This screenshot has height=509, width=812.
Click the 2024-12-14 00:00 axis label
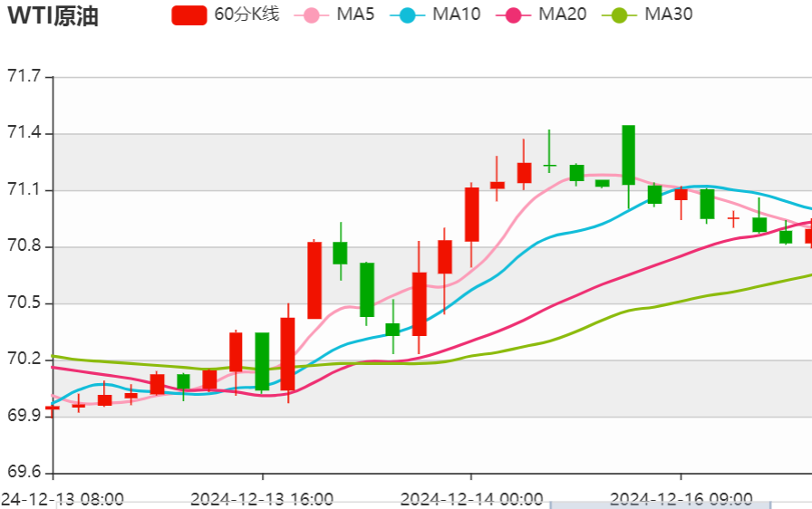click(x=471, y=500)
